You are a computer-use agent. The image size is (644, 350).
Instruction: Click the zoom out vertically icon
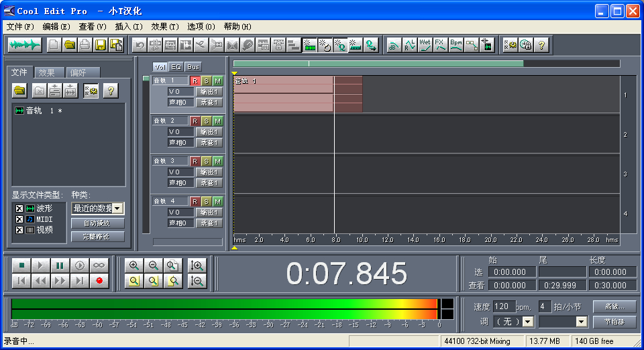(197, 281)
